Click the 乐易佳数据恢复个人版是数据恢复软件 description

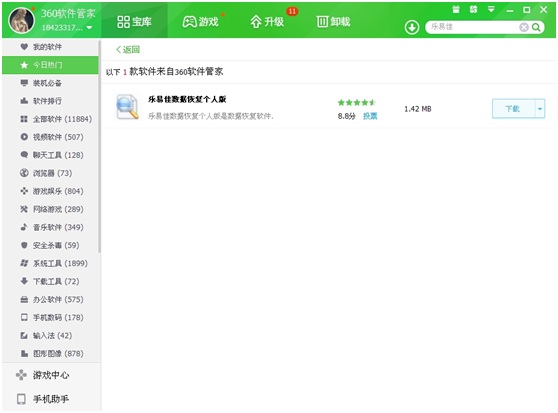211,116
